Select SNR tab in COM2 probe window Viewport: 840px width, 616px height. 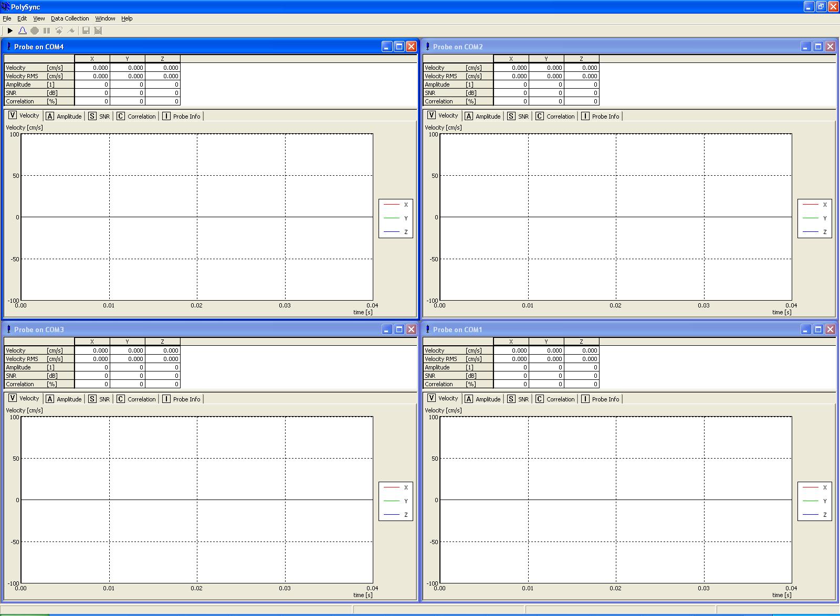pyautogui.click(x=518, y=116)
